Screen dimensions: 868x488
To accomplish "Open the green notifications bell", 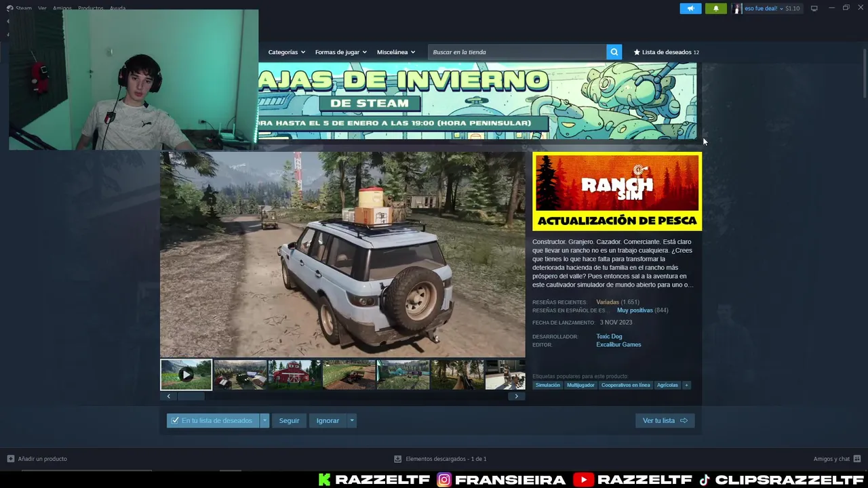I will click(x=716, y=8).
